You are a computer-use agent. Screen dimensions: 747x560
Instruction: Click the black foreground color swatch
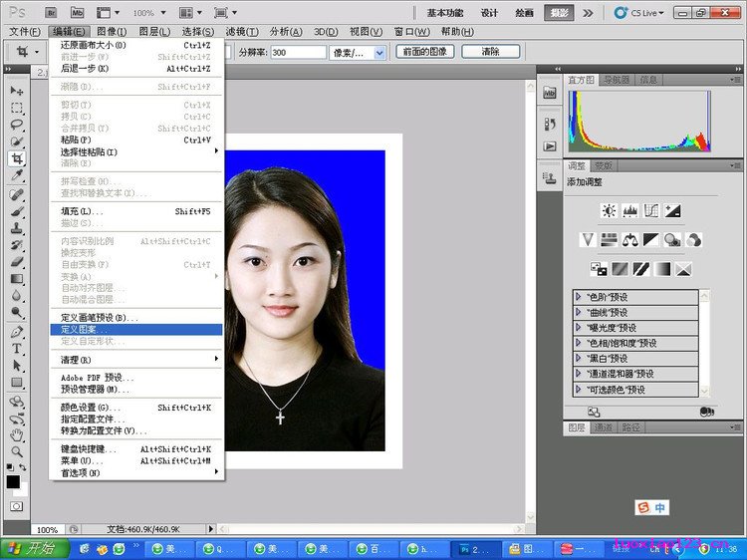13,482
